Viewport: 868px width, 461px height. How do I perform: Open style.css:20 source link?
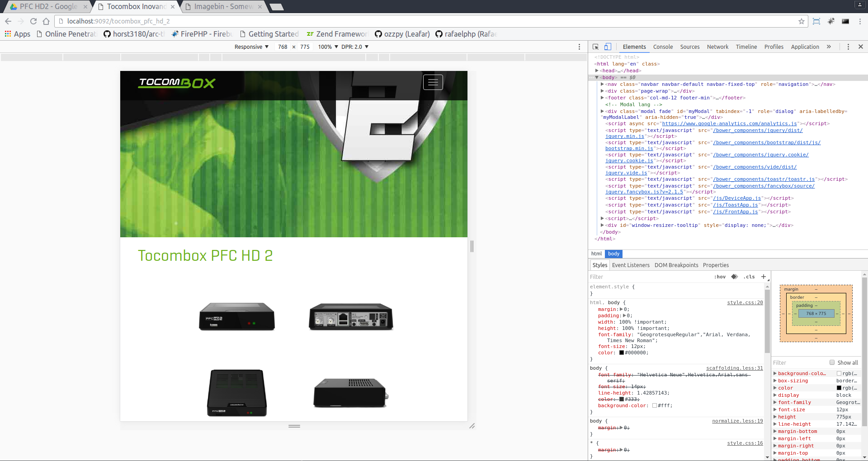(745, 302)
